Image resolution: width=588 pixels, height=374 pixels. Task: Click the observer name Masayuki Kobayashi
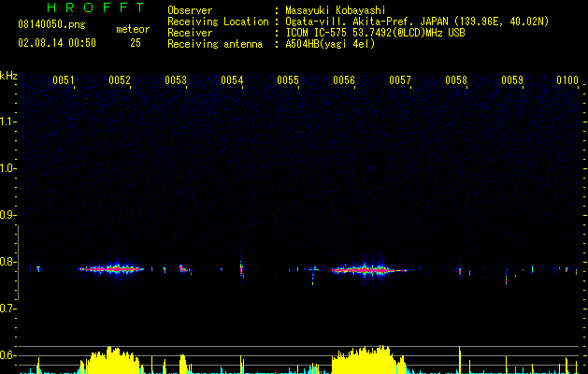(336, 10)
